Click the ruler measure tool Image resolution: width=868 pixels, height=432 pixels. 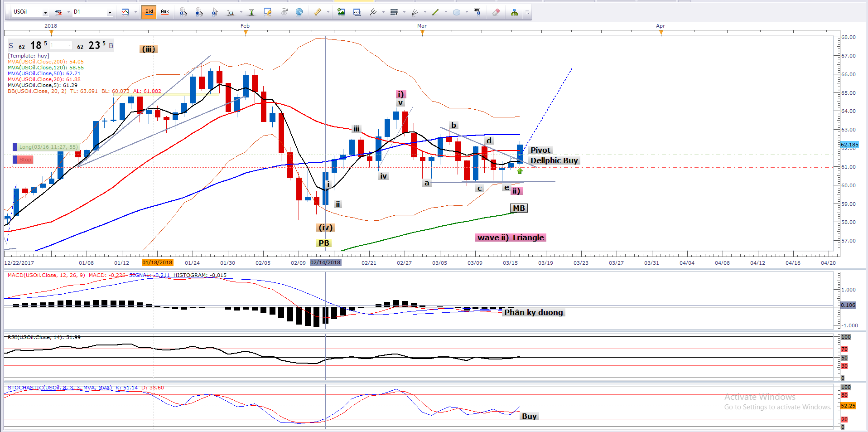[x=318, y=12]
